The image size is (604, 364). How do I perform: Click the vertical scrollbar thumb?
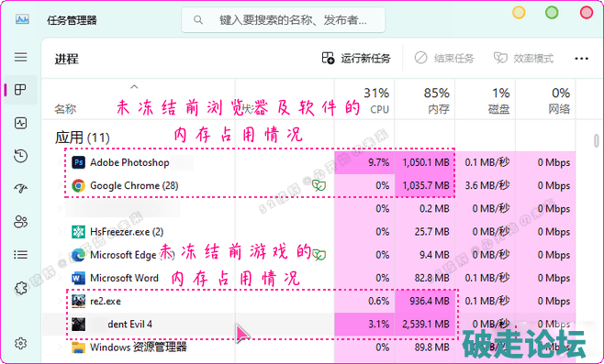tap(597, 140)
